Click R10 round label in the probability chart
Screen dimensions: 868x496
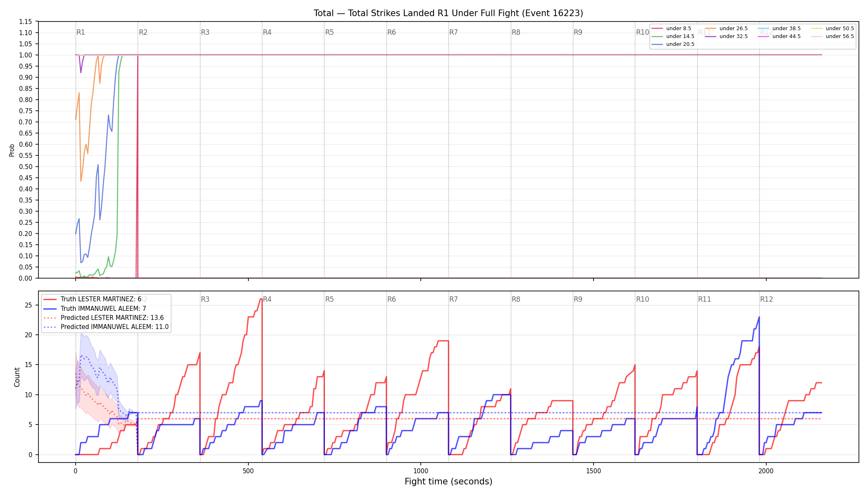pyautogui.click(x=642, y=32)
